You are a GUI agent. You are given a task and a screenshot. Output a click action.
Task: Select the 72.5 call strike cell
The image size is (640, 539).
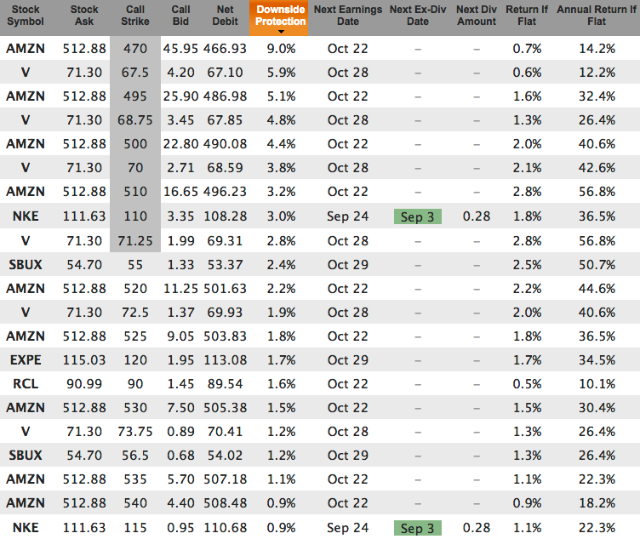tap(135, 312)
